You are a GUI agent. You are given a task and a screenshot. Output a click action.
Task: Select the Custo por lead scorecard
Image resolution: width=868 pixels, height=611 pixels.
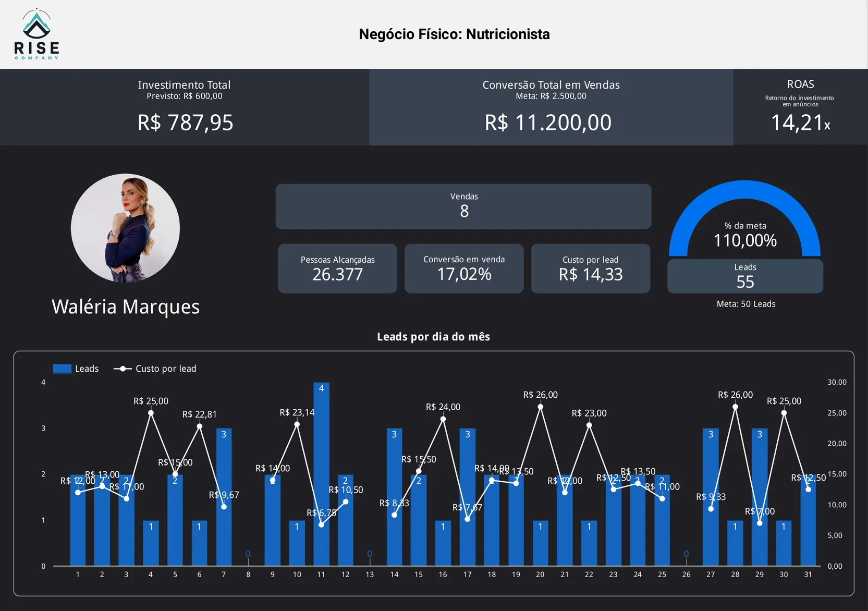coord(590,268)
